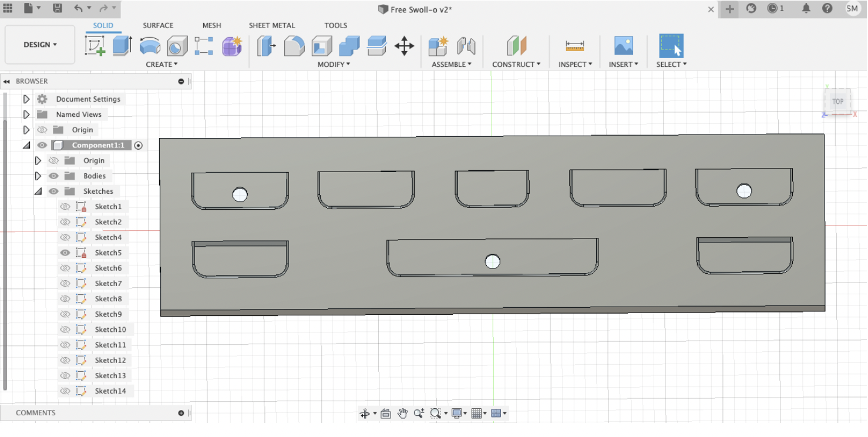The image size is (868, 437).
Task: Click the Press Pull tool icon
Action: tap(266, 46)
